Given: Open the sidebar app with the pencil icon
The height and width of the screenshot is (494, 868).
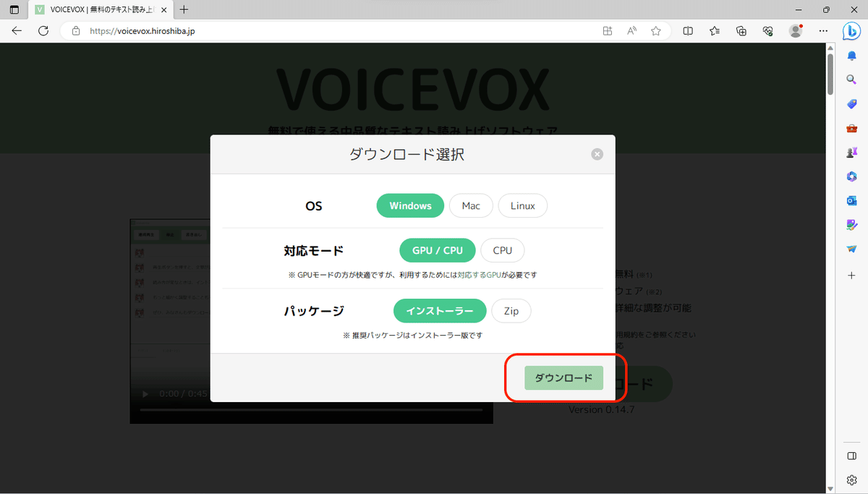Looking at the screenshot, I should click(852, 226).
